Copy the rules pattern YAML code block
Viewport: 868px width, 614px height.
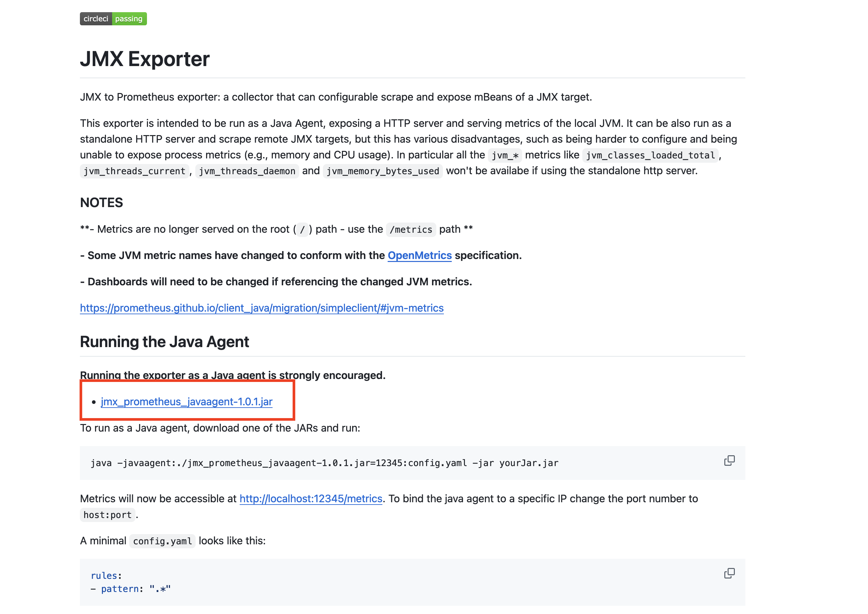(x=729, y=573)
